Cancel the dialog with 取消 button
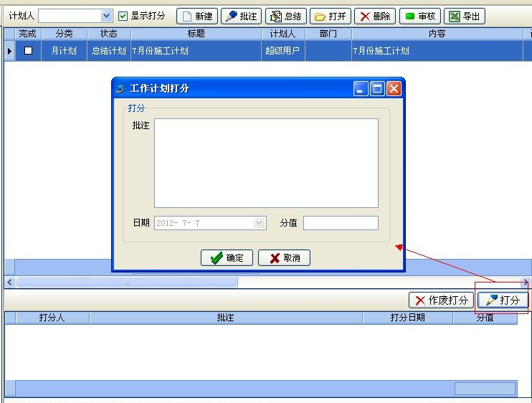The height and width of the screenshot is (403, 532). (x=284, y=258)
